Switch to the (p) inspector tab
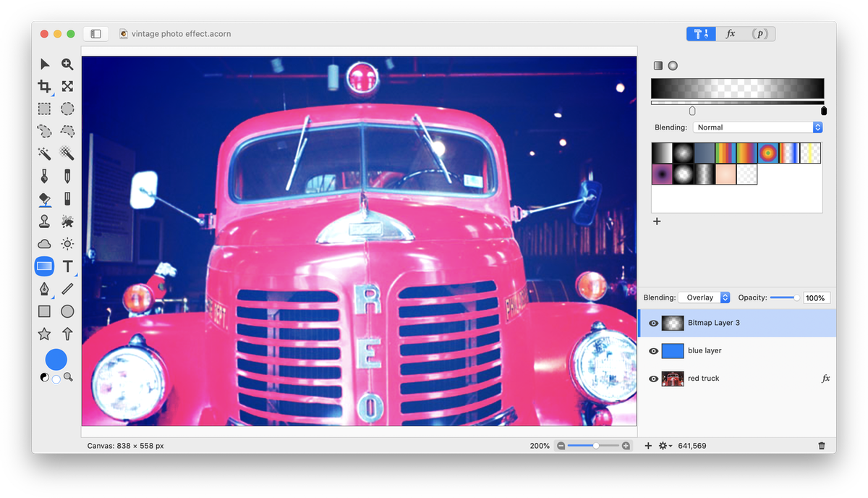Screen dimensions: 868x498 point(759,34)
